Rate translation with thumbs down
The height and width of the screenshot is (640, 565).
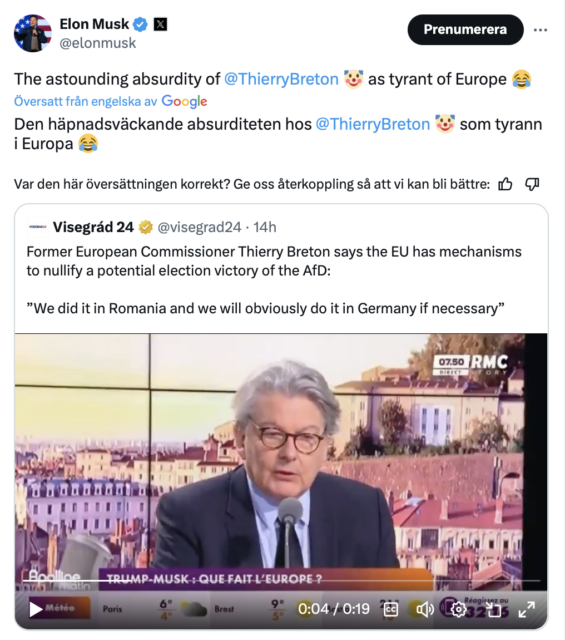point(532,184)
